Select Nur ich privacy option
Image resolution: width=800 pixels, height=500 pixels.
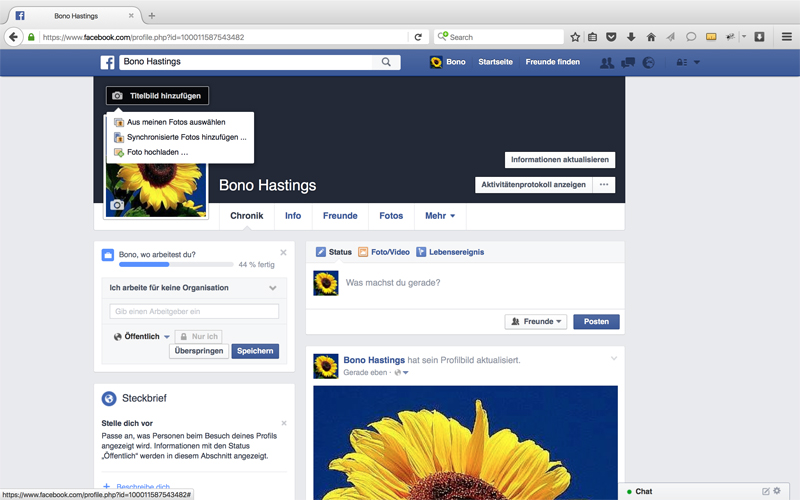pyautogui.click(x=199, y=337)
